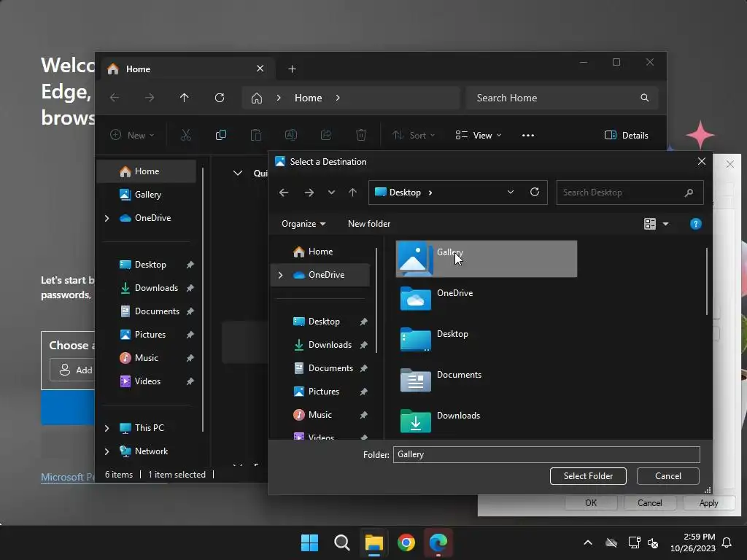Click the blue help question mark icon

(x=695, y=224)
